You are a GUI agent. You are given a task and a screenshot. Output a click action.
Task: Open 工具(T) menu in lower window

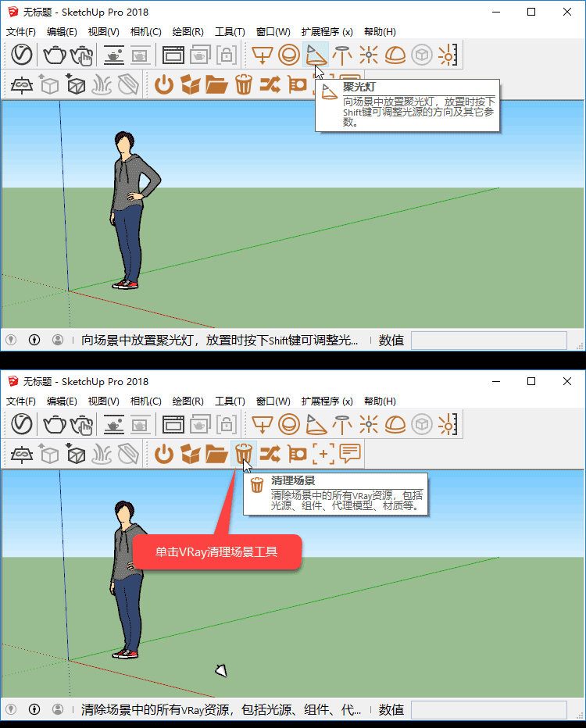click(x=230, y=401)
